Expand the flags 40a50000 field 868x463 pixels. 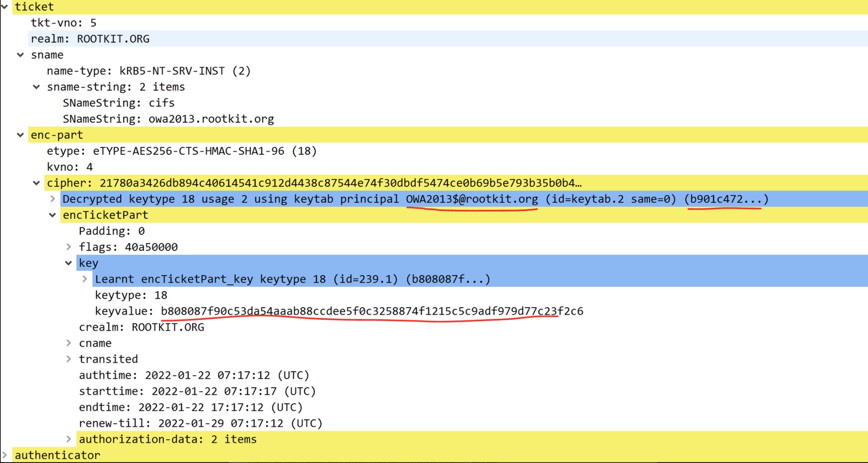[69, 247]
